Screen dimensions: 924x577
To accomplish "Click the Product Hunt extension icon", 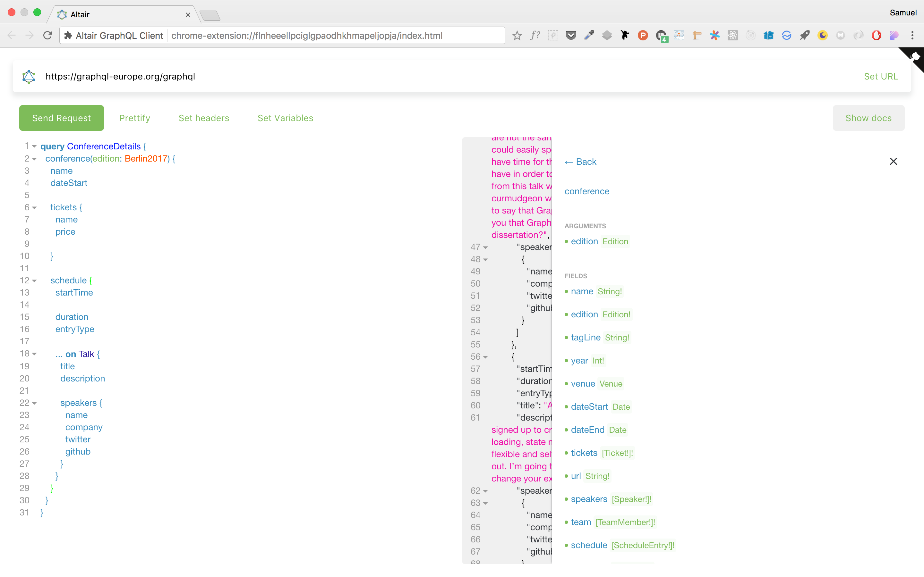I will click(643, 35).
